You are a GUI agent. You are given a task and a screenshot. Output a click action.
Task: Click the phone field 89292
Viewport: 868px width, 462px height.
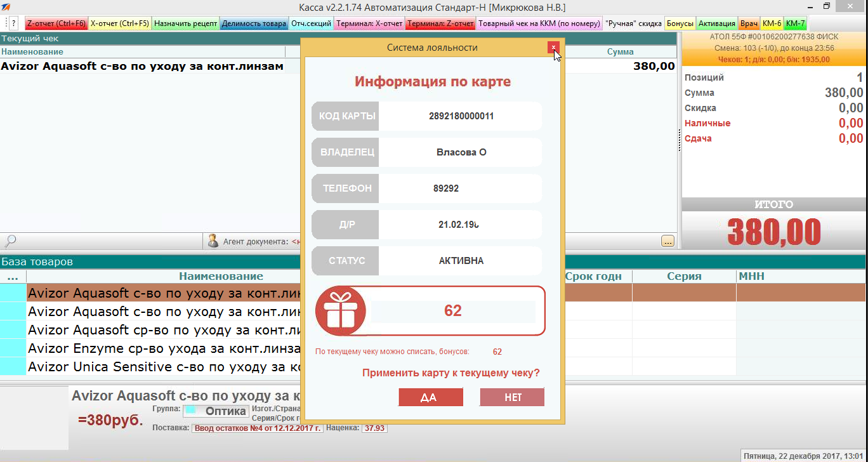461,188
